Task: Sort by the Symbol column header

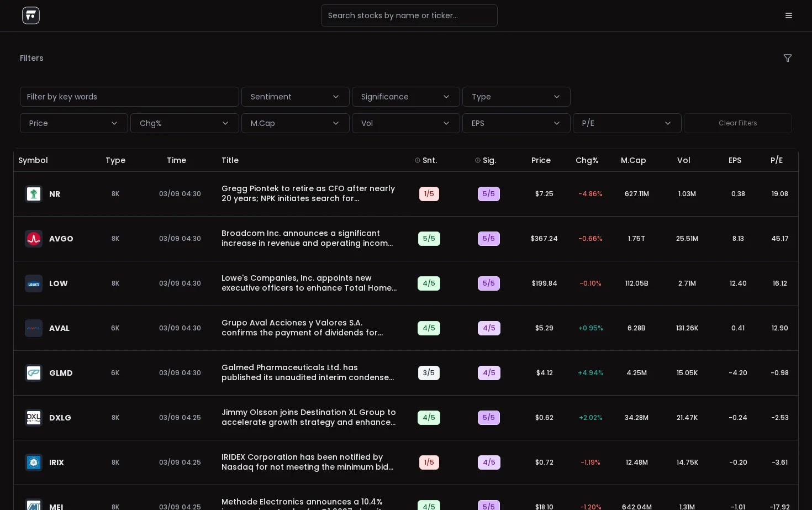Action: click(33, 160)
